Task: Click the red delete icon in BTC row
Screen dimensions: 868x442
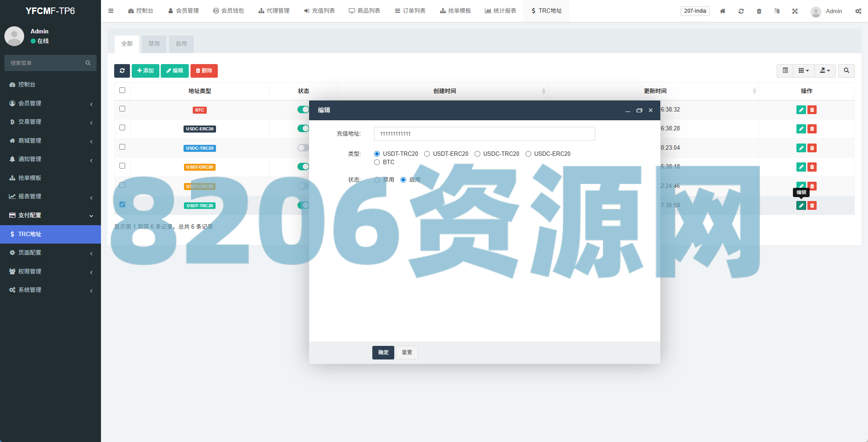Action: (x=812, y=110)
